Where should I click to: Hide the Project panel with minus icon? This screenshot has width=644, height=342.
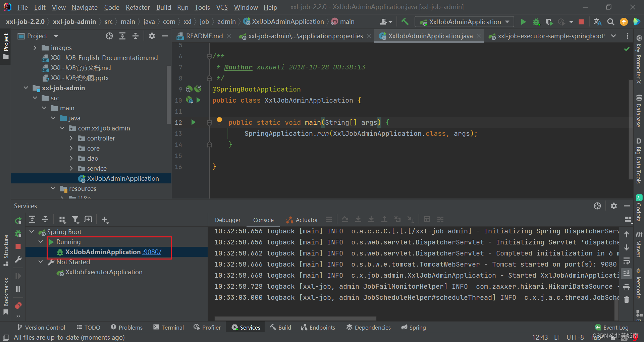[165, 36]
